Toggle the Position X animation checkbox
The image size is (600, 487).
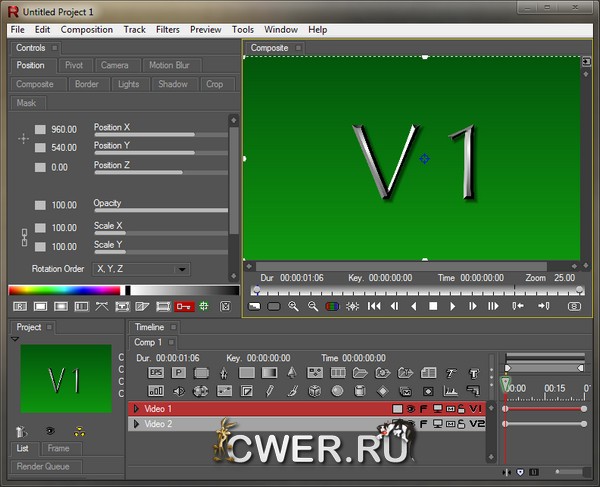point(40,129)
